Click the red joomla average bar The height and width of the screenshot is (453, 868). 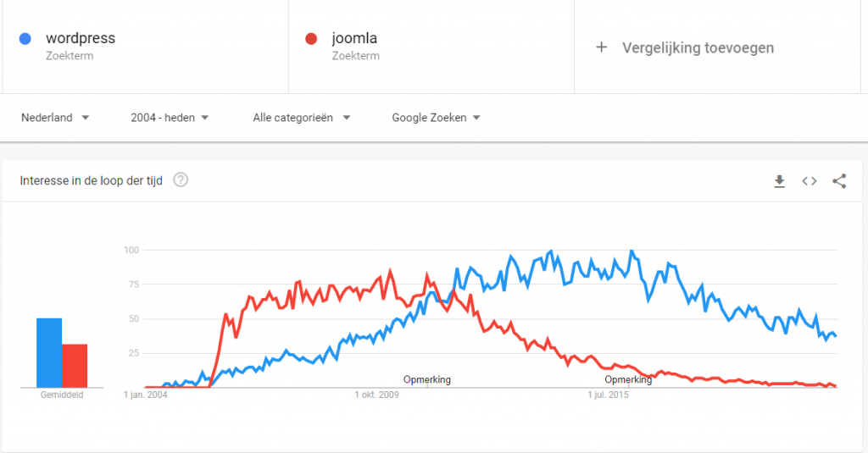click(x=75, y=366)
